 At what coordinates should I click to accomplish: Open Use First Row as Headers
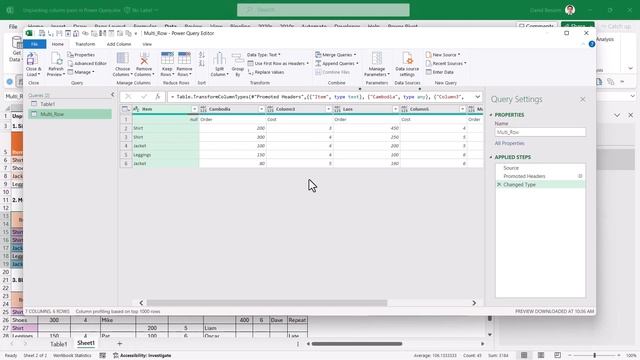tap(278, 63)
